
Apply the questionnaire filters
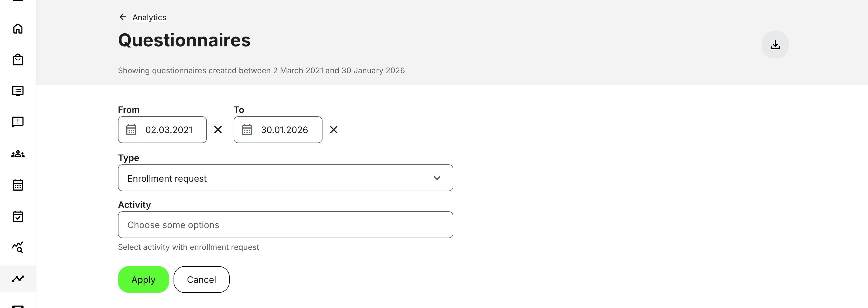tap(143, 279)
